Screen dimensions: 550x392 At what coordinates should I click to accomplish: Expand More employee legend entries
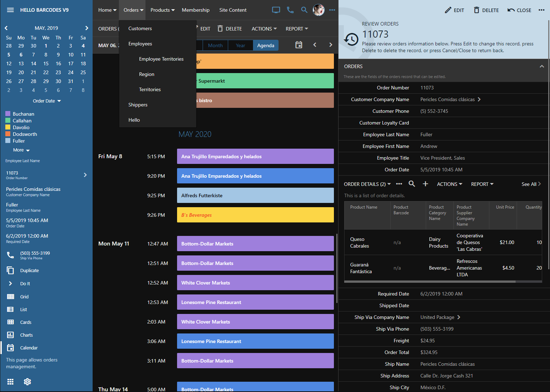click(x=21, y=150)
